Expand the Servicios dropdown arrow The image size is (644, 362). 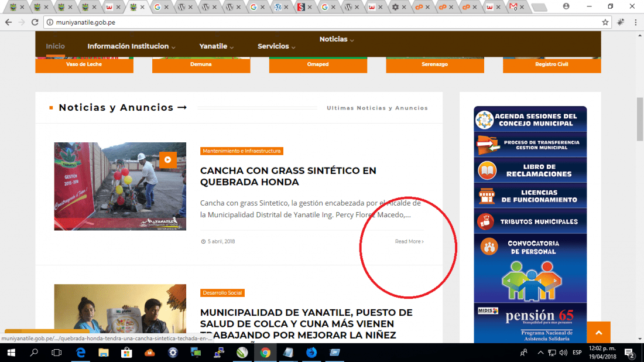[293, 47]
